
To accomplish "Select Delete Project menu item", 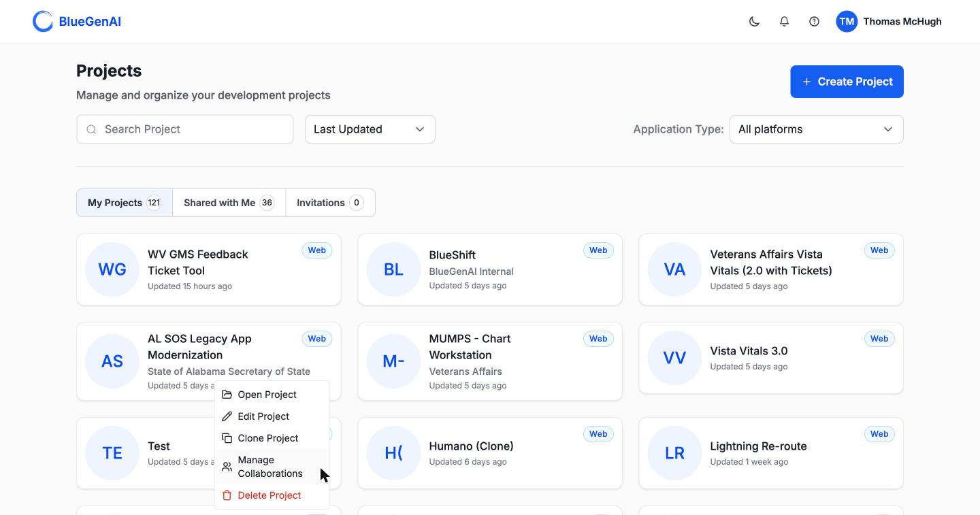I will click(272, 495).
